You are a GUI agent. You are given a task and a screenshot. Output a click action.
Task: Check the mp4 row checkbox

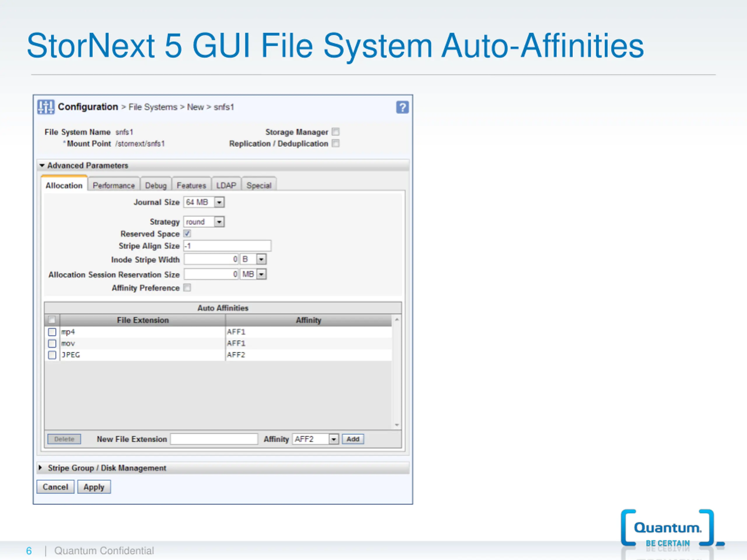tap(52, 332)
